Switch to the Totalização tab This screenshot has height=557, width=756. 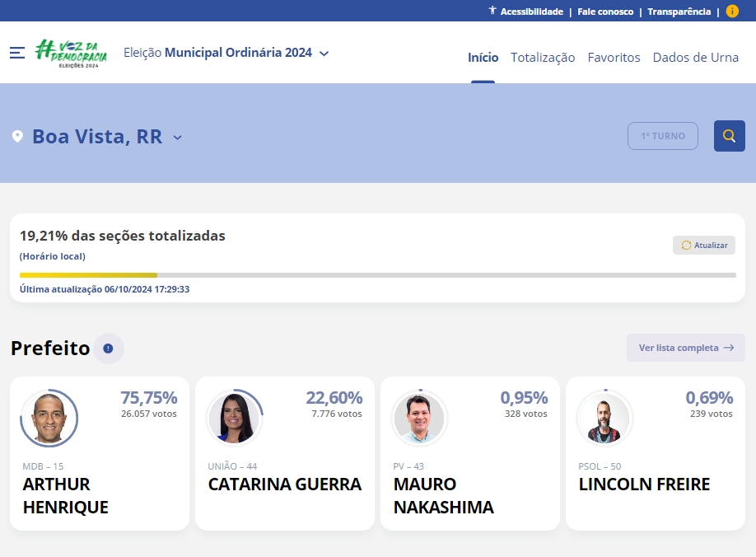[x=543, y=58]
